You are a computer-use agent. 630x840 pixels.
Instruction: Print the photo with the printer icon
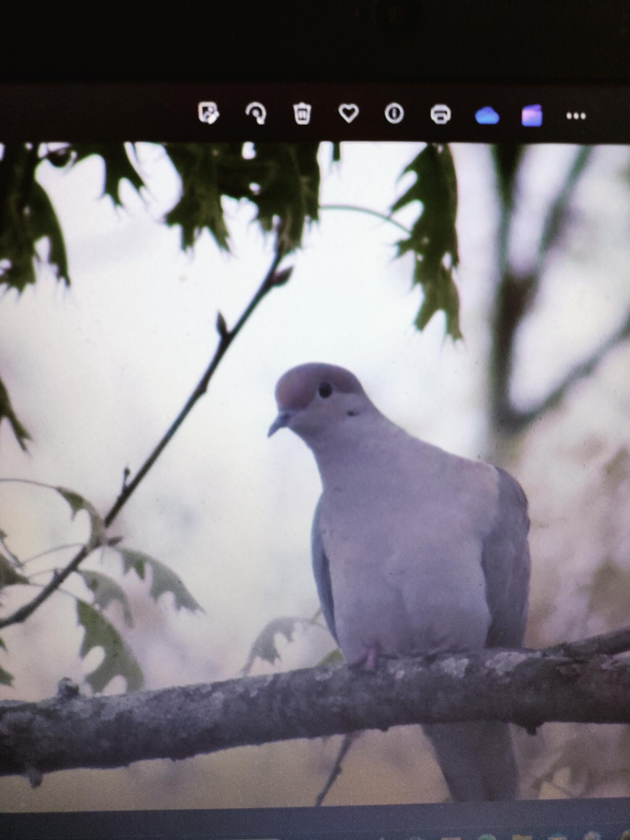441,114
